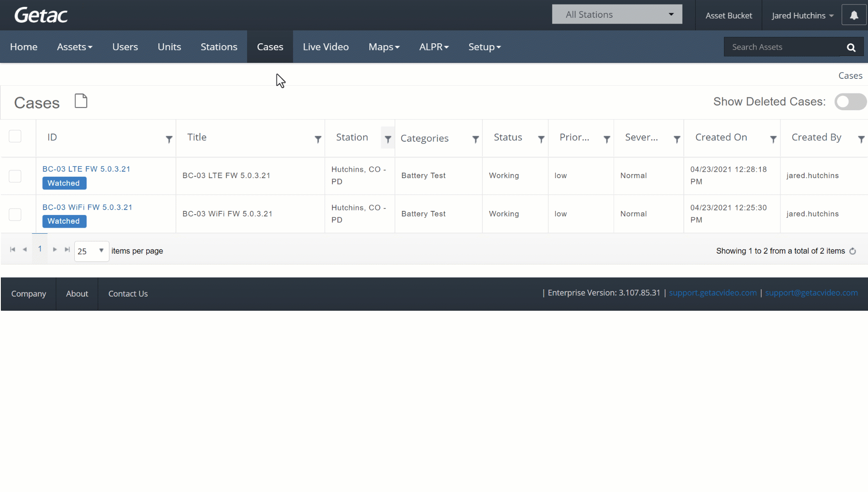This screenshot has width=868, height=492.
Task: Sort by Status column header
Action: click(x=508, y=137)
